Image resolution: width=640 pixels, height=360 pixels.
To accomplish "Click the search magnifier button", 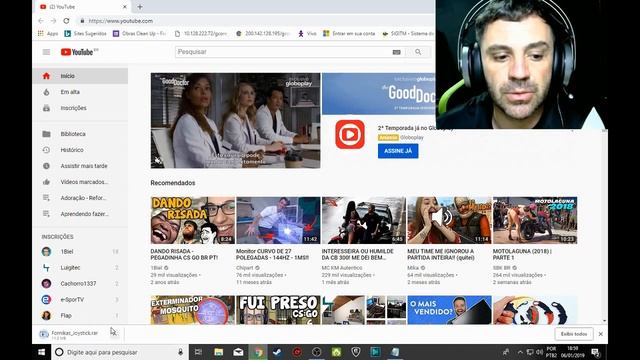I will point(418,52).
